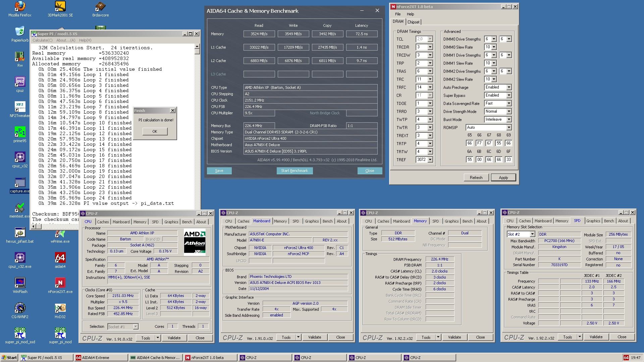Open the Caches tab in CPU-Z CPU window

point(103,222)
